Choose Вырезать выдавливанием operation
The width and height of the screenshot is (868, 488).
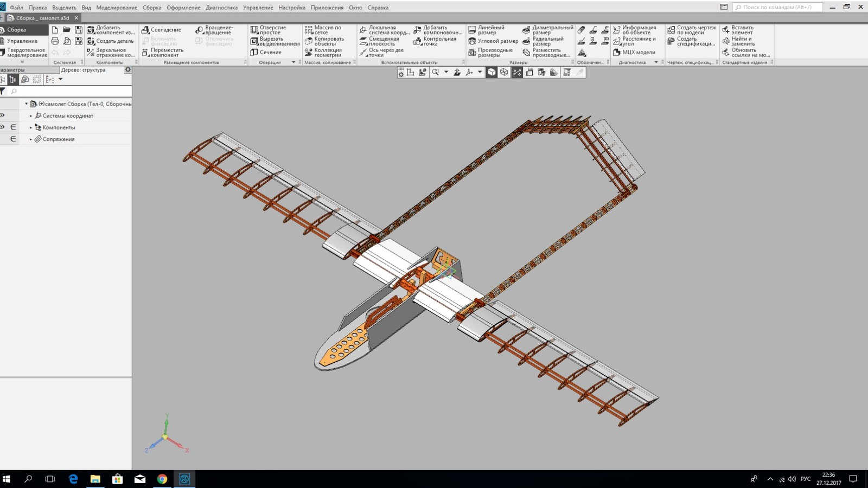click(275, 41)
